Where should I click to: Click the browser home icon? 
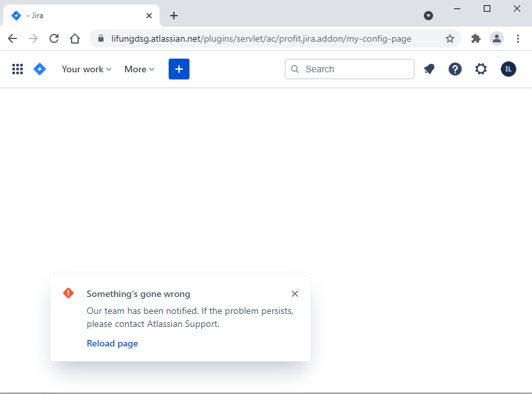[75, 38]
